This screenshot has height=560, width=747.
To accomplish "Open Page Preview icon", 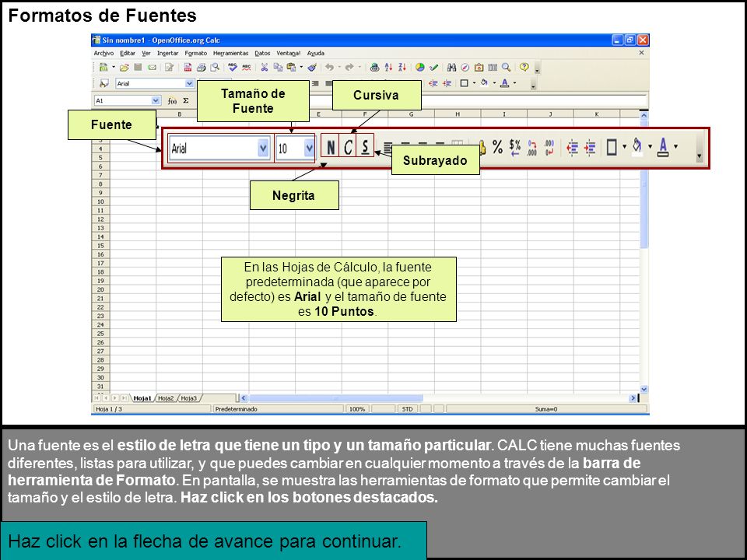I will [x=215, y=68].
